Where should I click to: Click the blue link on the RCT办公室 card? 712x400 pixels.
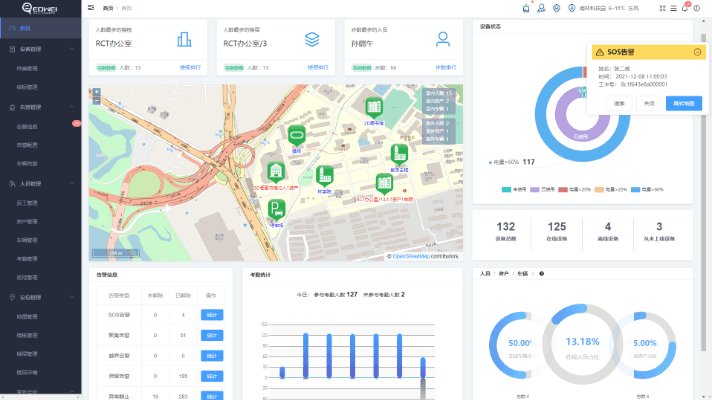point(190,67)
